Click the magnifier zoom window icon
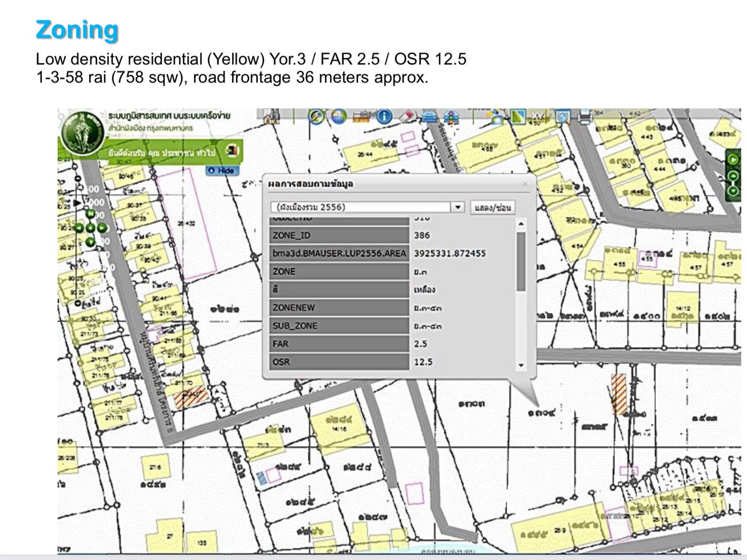The height and width of the screenshot is (560, 747). click(x=563, y=117)
